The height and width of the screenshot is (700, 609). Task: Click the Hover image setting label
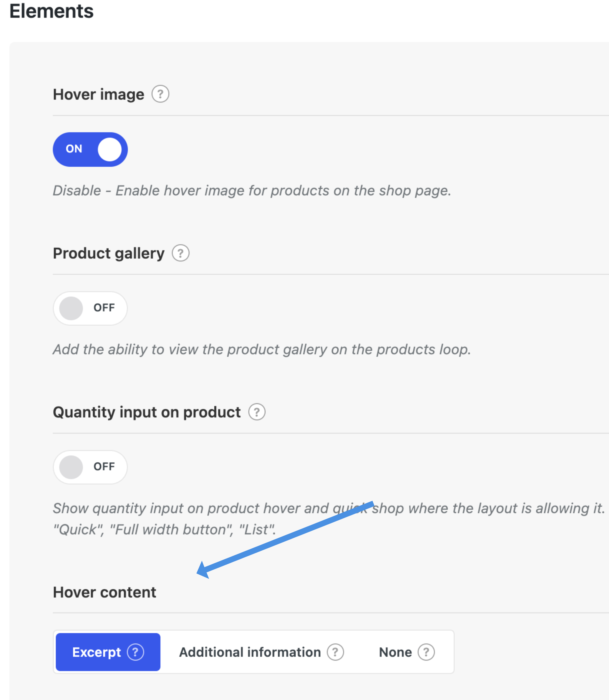click(x=99, y=94)
